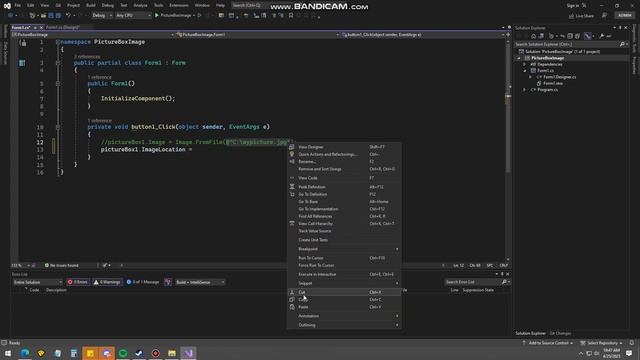
Task: Click the Undo toolbar icon
Action: click(68, 16)
